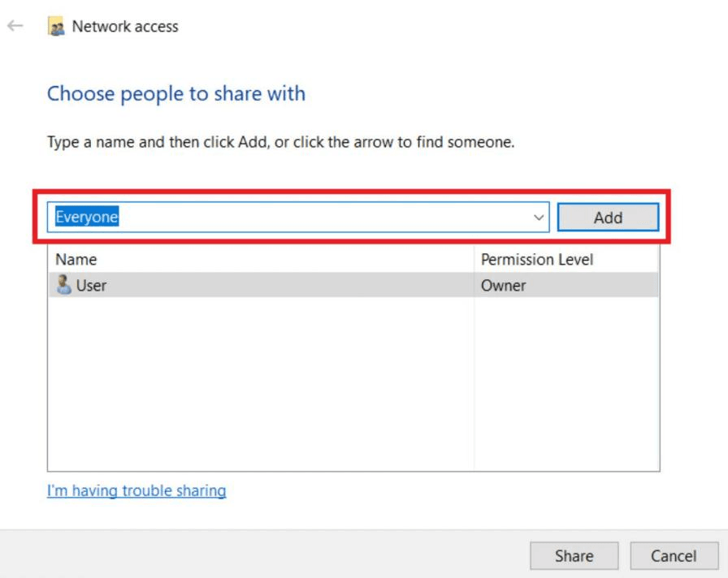Click the back arrow icon
The width and height of the screenshot is (728, 578).
pos(15,27)
